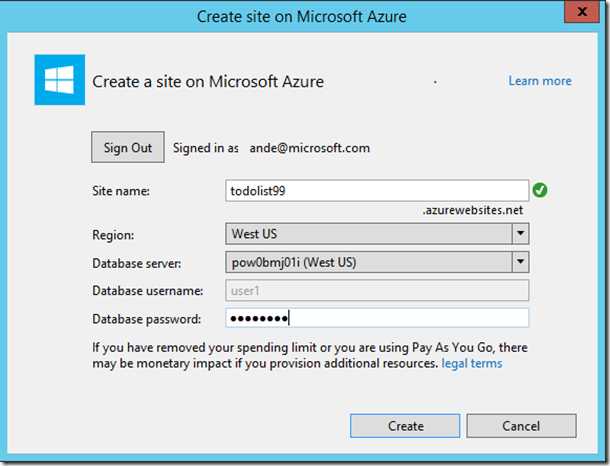Focus the Site name text field
Viewport: 610px width, 466px height.
point(377,191)
